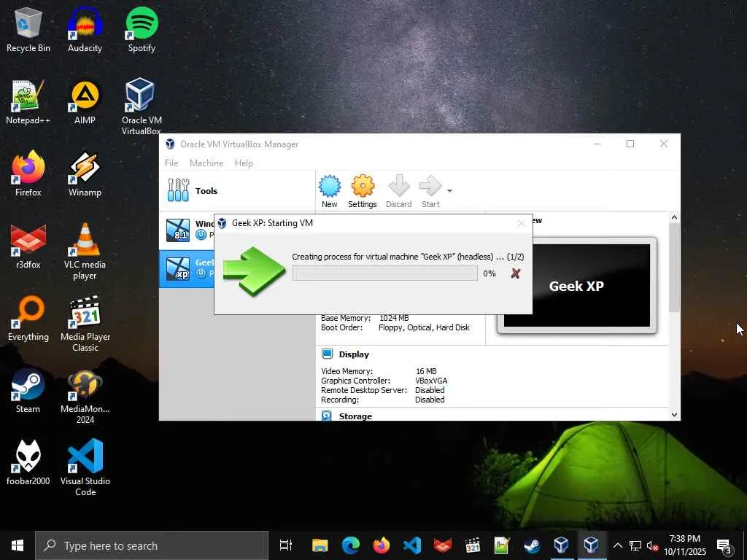The height and width of the screenshot is (560, 747).
Task: Click the details pane scroll down arrow
Action: (x=674, y=415)
